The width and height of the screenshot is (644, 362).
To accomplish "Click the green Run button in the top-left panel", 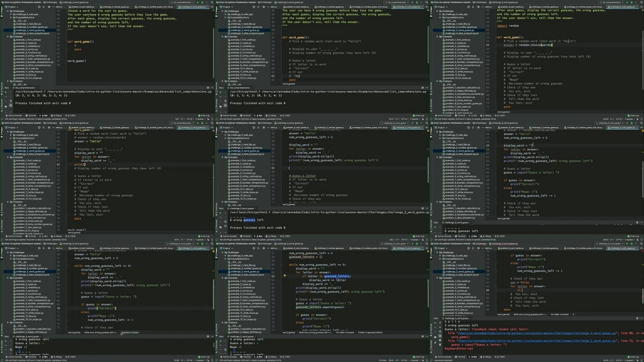I will pyautogui.click(x=198, y=2).
